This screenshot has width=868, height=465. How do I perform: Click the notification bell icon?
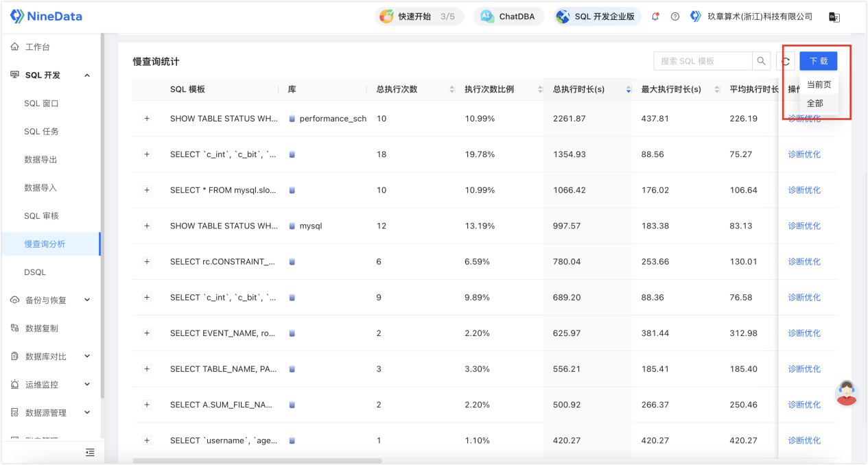point(655,16)
